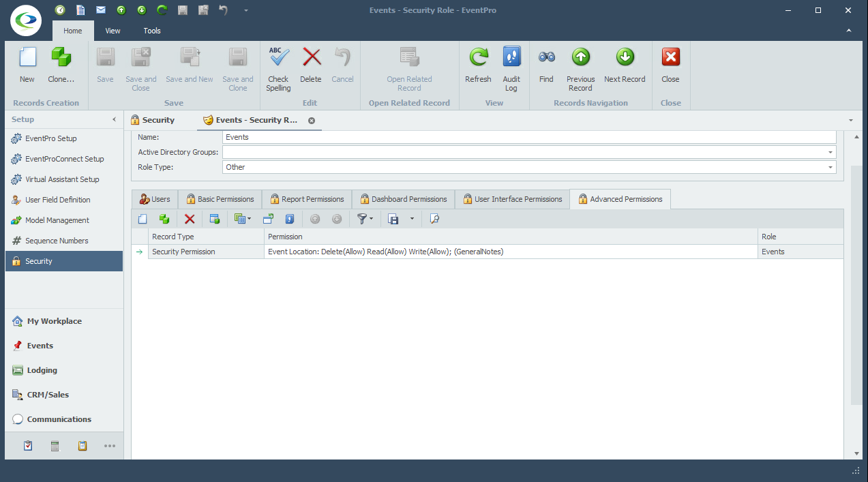The width and height of the screenshot is (868, 482).
Task: Click the checklist clipboard icon at the sidebar bottom
Action: tap(28, 446)
